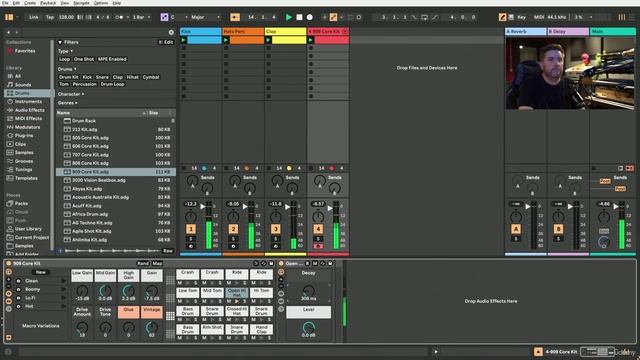The image size is (640, 360).
Task: Open the Playback menu
Action: 48,3
